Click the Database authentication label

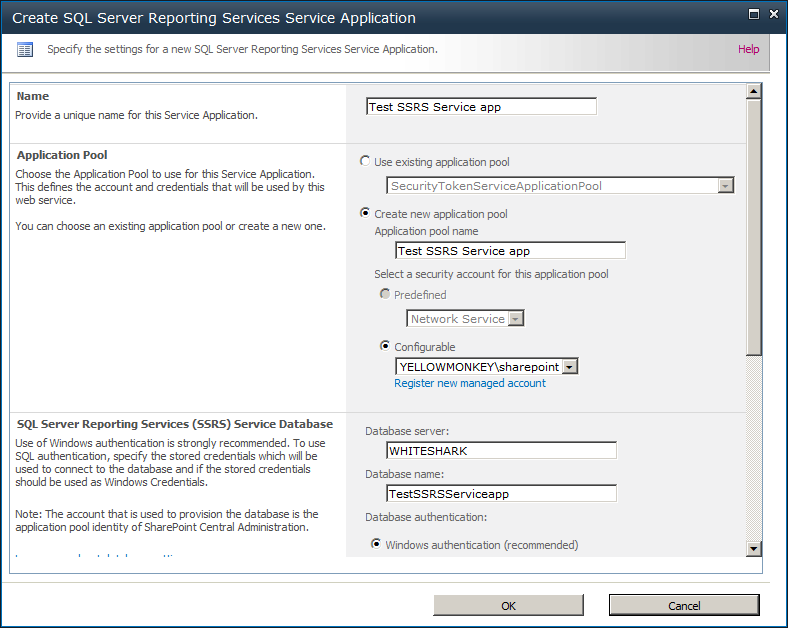[x=426, y=517]
